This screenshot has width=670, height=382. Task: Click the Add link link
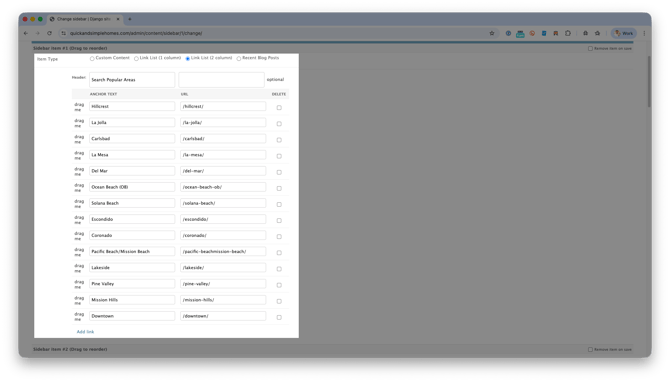[85, 332]
